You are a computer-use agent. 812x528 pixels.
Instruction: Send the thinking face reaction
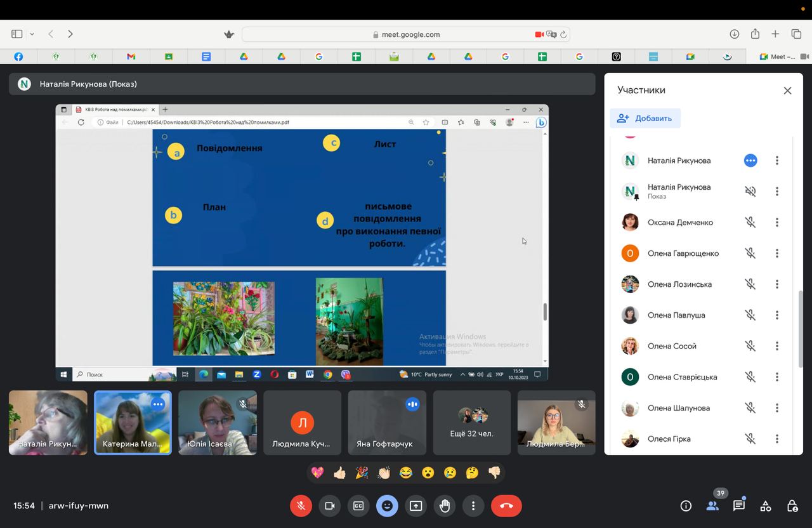click(472, 473)
